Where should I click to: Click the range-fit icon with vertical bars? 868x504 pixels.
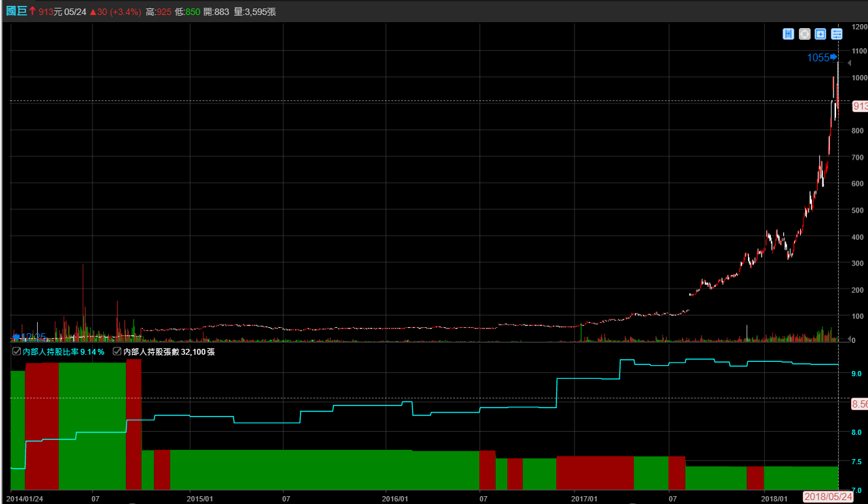pos(788,34)
